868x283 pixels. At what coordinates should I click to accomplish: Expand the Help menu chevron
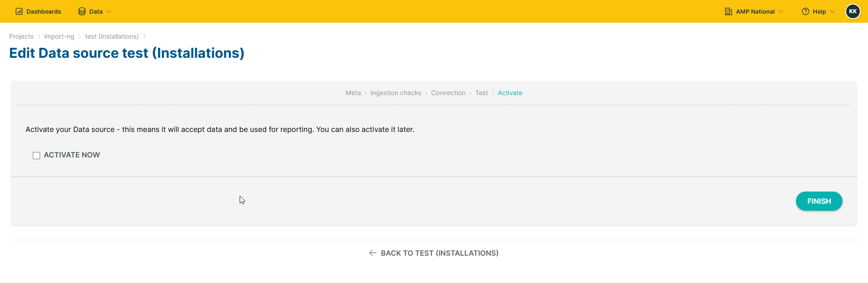point(832,11)
